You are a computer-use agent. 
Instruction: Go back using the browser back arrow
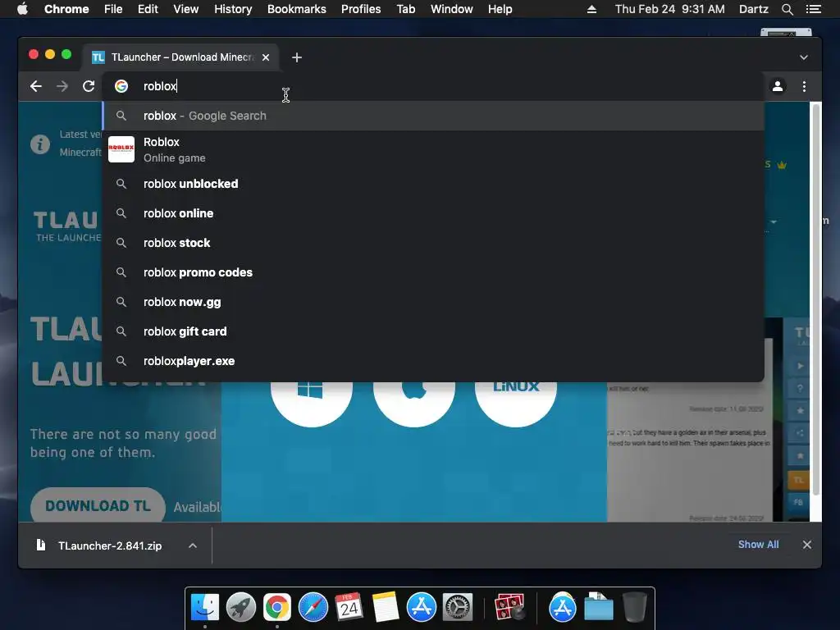click(36, 86)
